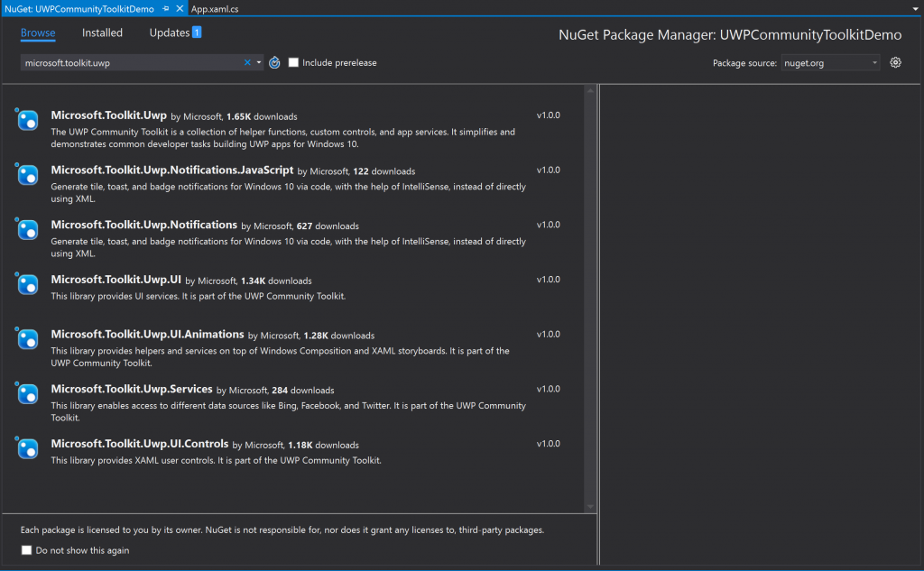Click the package list scroll up arrow
The height and width of the screenshot is (571, 924).
[590, 90]
